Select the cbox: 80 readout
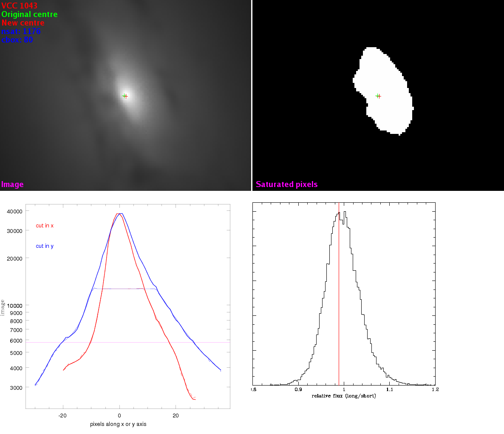504x434 pixels. point(17,40)
